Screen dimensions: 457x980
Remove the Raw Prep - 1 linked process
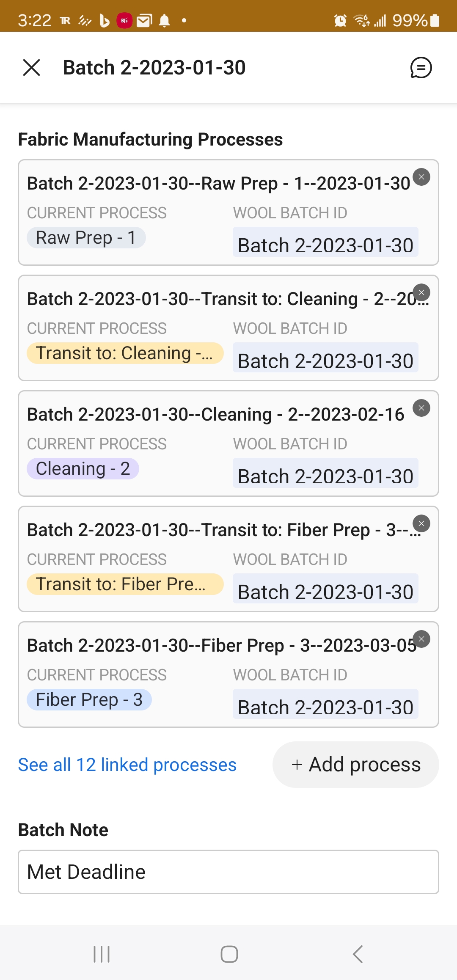421,177
